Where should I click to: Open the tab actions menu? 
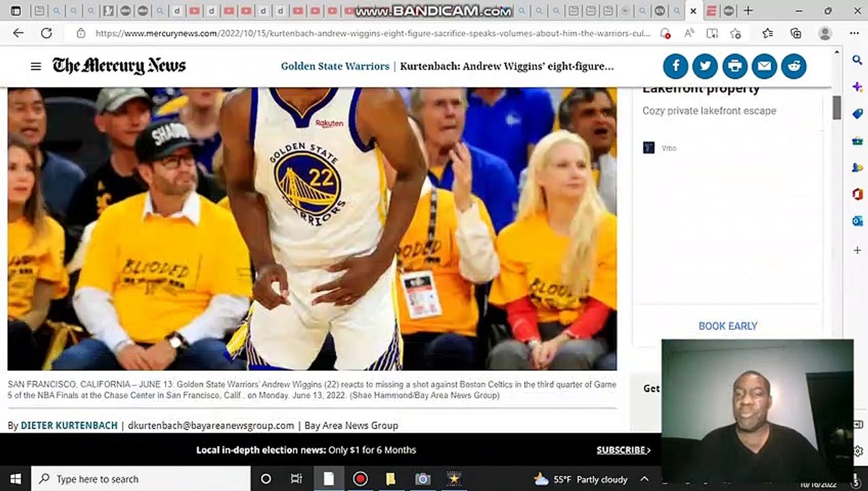(16, 11)
